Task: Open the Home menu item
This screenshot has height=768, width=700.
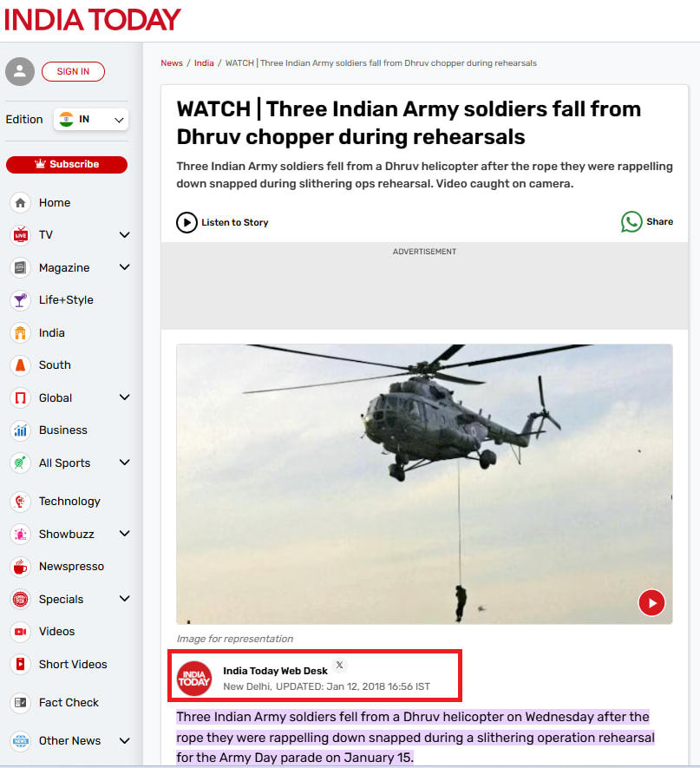Action: coord(55,203)
